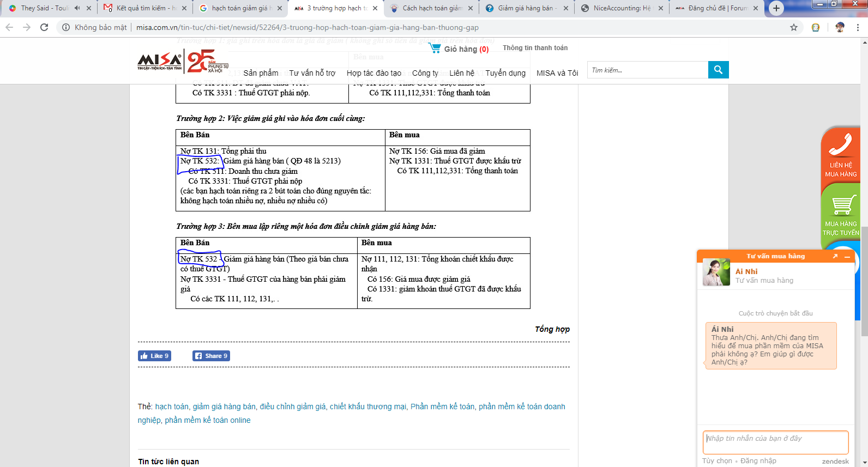Open tag link Phần mềm kế toán
The image size is (868, 467).
[442, 407]
